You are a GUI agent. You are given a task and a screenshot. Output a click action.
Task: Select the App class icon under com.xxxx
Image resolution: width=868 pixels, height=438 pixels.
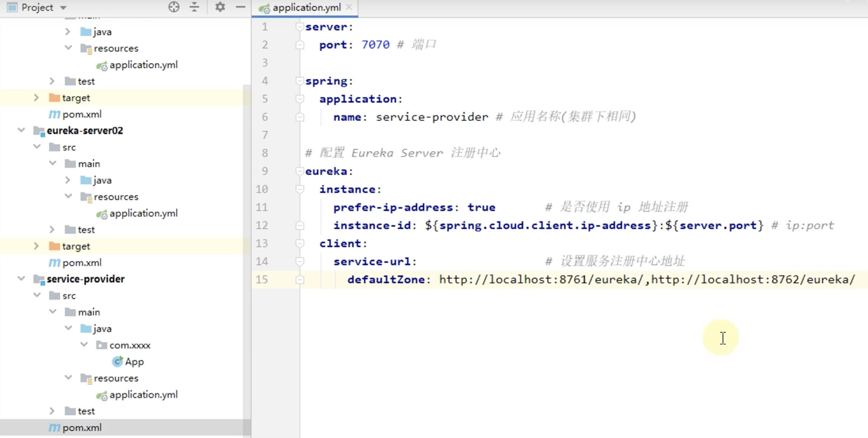coord(118,362)
